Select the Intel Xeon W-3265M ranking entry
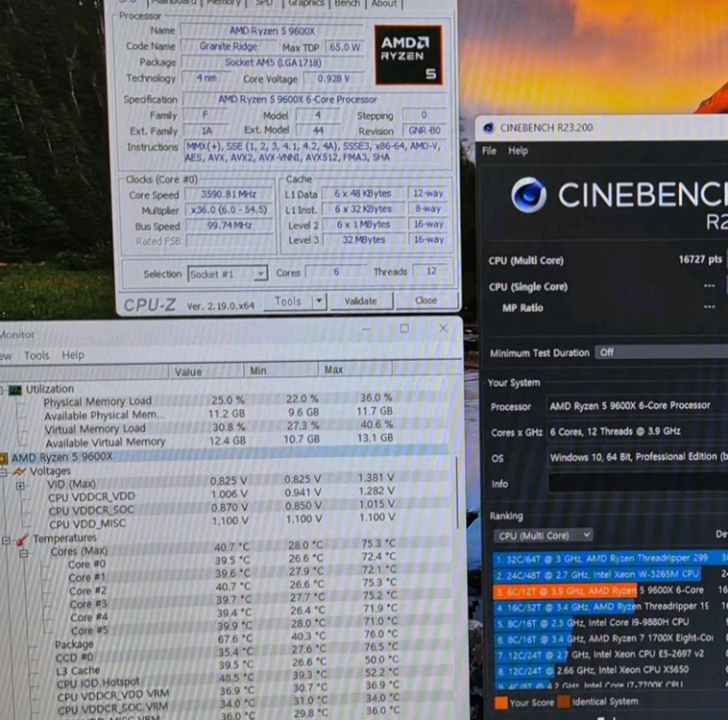The width and height of the screenshot is (728, 720). click(x=610, y=574)
